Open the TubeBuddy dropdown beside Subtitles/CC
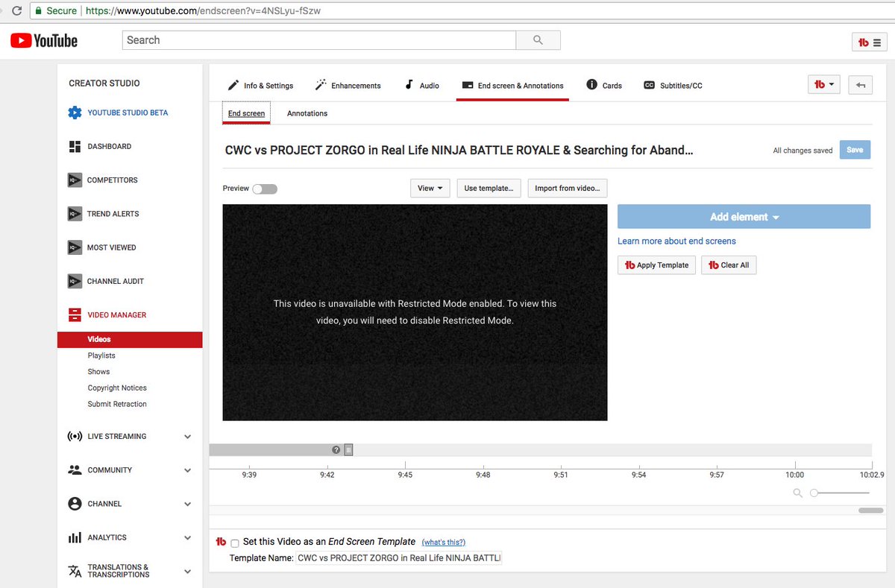The image size is (895, 588). tap(824, 85)
